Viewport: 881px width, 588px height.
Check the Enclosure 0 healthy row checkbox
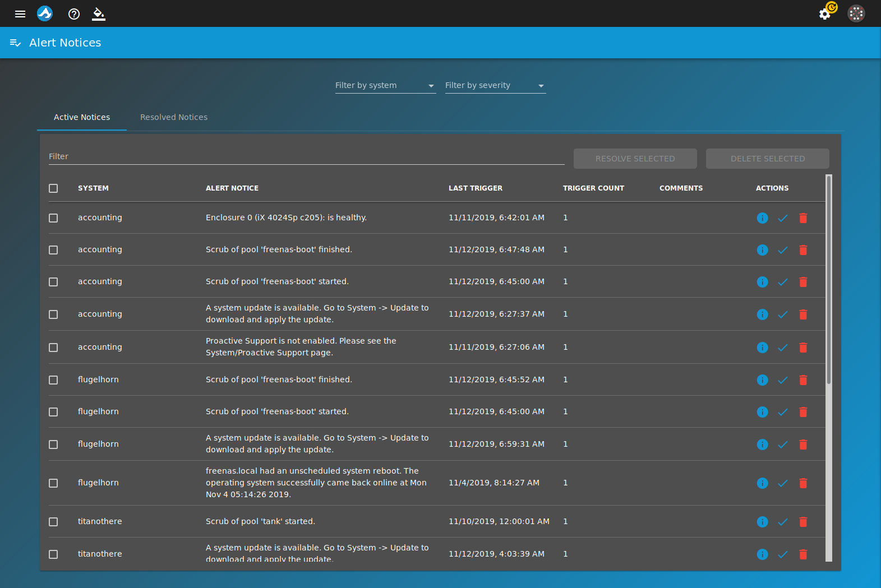[x=53, y=218]
